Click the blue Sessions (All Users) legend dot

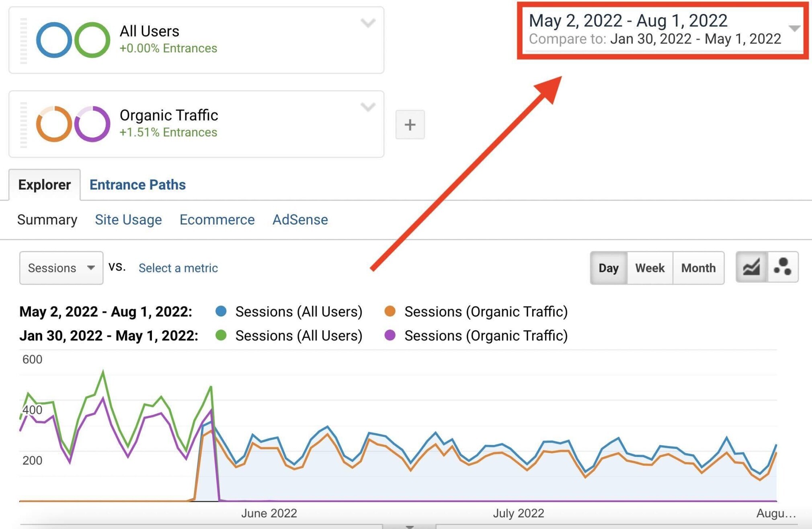point(221,311)
